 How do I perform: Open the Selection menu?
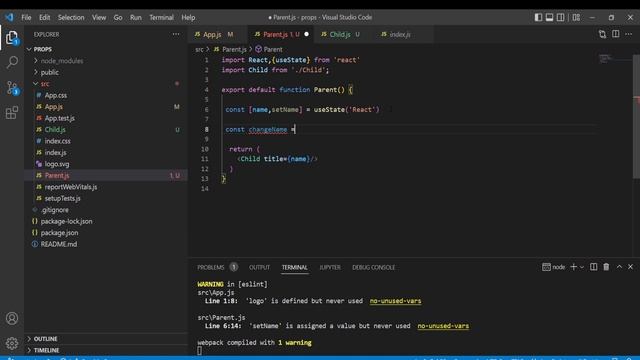coord(71,17)
